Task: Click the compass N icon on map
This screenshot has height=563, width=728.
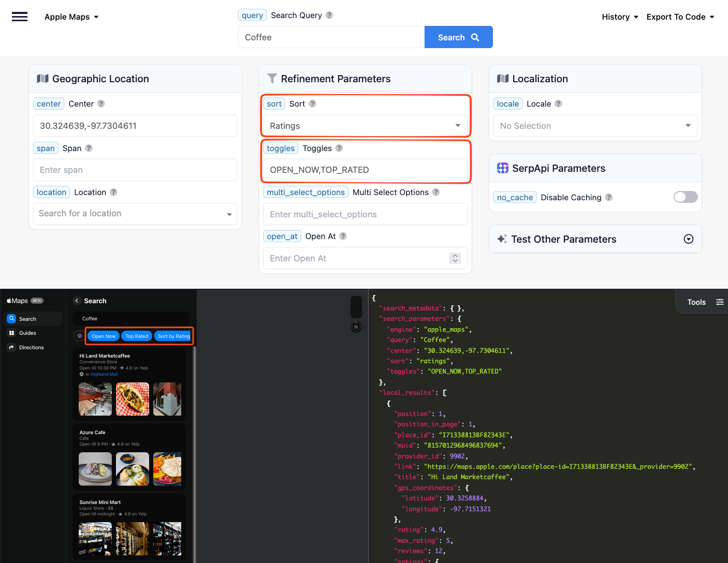Action: pyautogui.click(x=356, y=327)
